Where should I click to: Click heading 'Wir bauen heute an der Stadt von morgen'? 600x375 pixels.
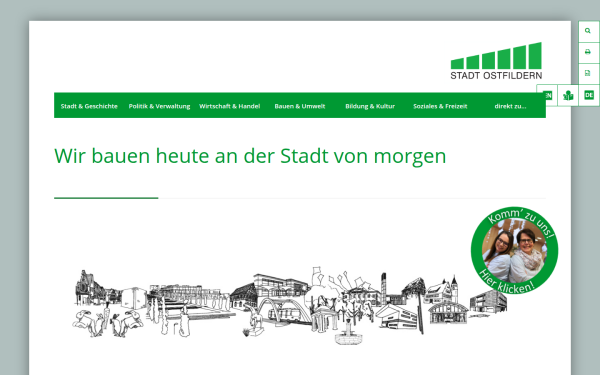(x=250, y=156)
